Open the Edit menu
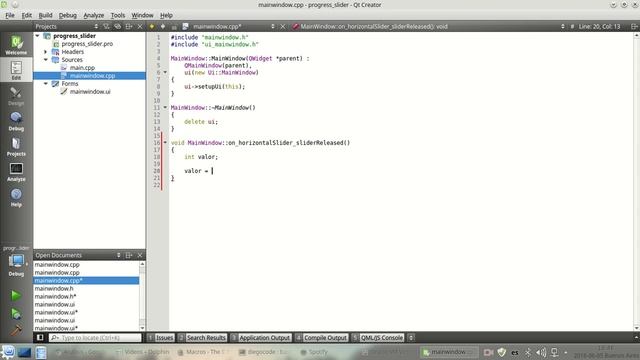The image size is (640, 360). (x=27, y=15)
